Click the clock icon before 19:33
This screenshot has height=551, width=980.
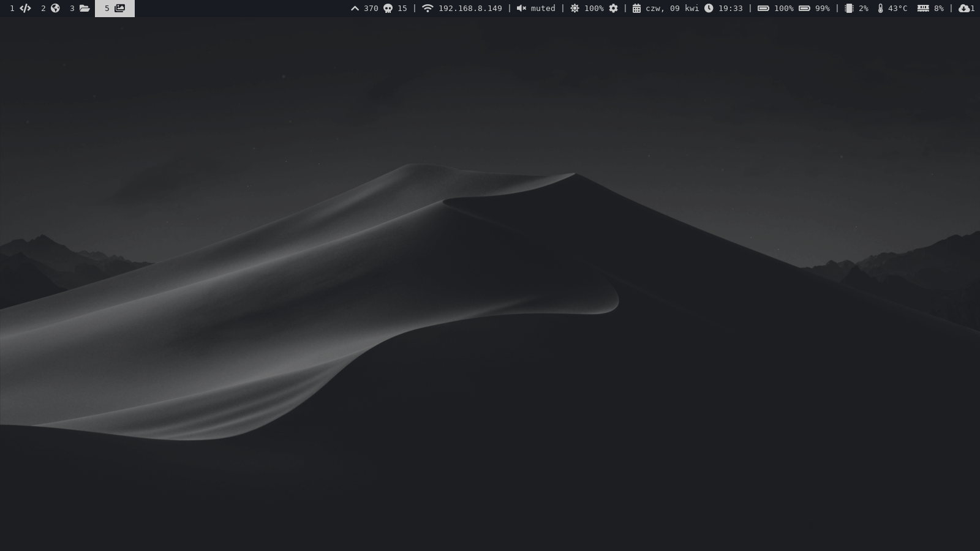(x=709, y=9)
